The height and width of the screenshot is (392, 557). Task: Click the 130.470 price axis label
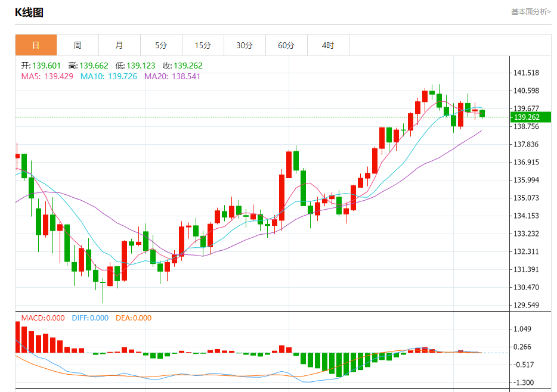click(x=527, y=287)
